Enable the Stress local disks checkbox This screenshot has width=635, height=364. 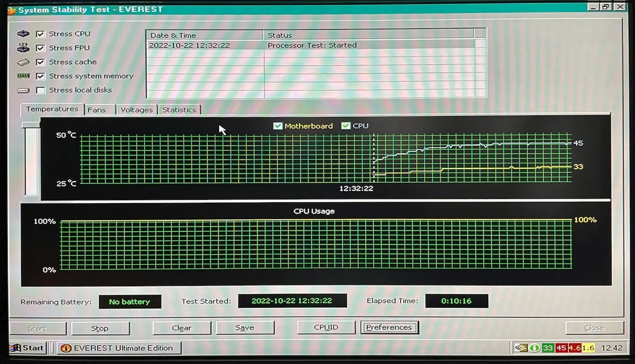(x=40, y=90)
